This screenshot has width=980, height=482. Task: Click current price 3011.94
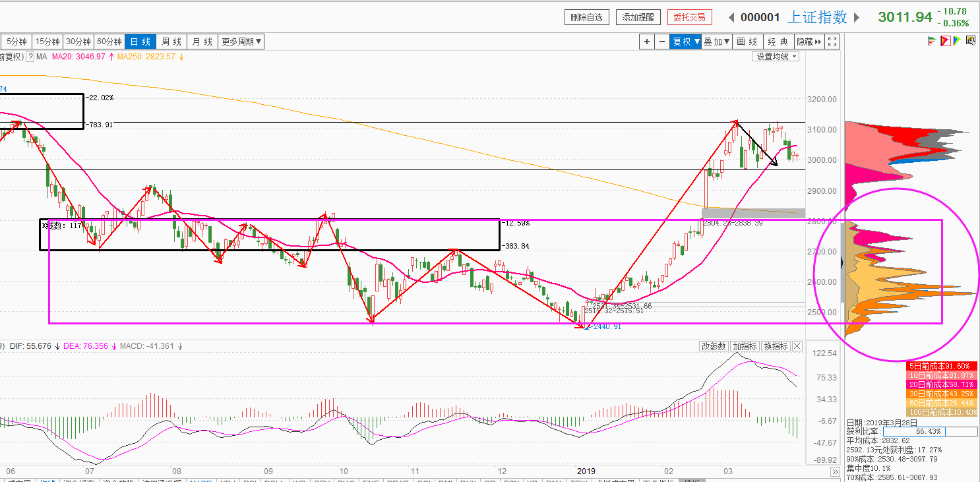point(905,17)
